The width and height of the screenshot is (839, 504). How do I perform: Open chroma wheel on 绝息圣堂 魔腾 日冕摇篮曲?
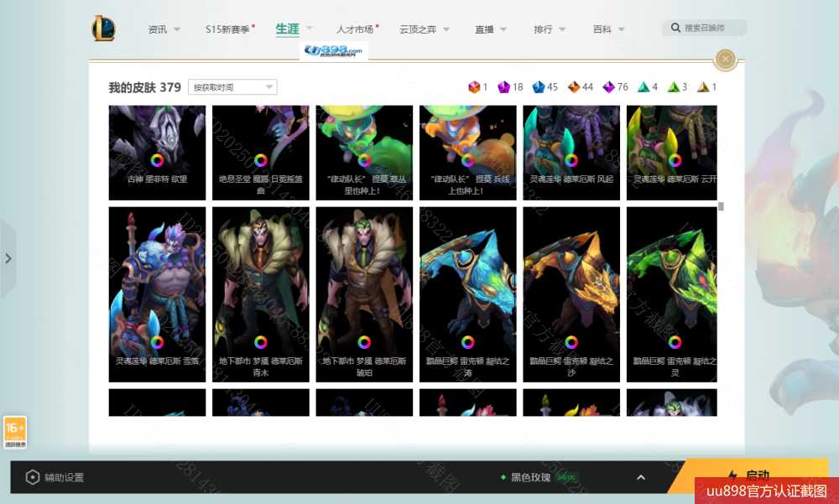point(261,160)
